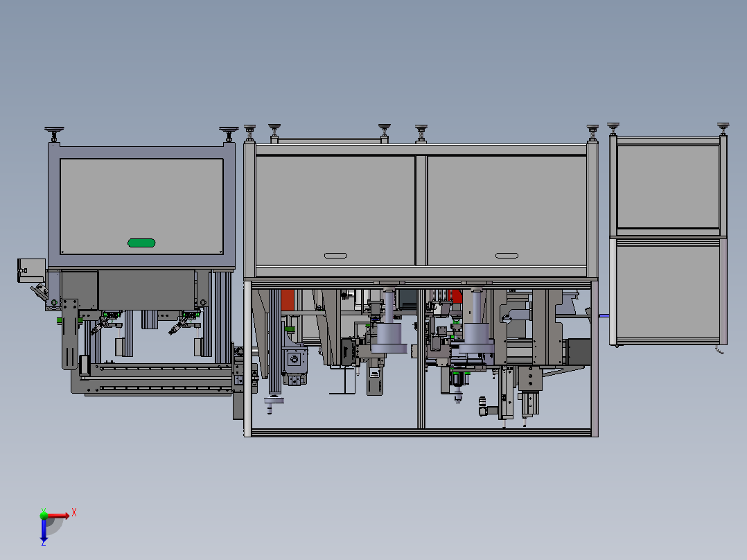Viewport: 747px width, 560px height.
Task: Select the left cabinet's large door panel
Action: click(141, 206)
